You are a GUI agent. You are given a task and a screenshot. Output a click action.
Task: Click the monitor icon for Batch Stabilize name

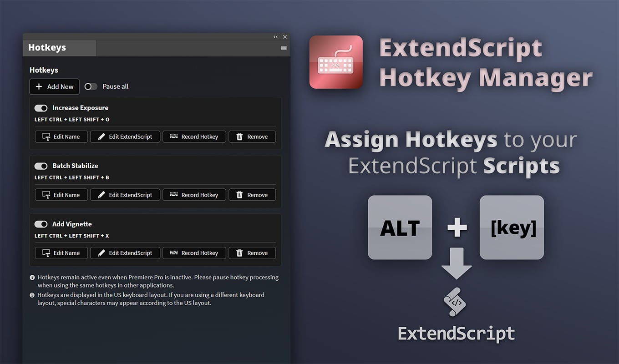(46, 195)
